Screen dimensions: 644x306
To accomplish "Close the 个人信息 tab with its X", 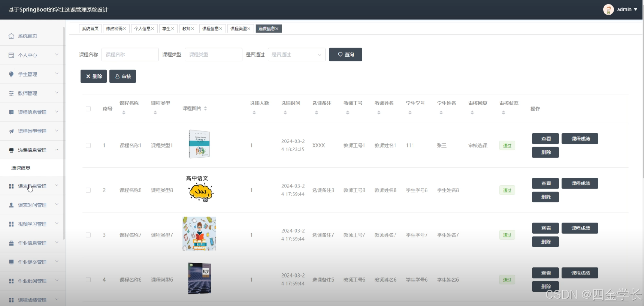I will (153, 29).
